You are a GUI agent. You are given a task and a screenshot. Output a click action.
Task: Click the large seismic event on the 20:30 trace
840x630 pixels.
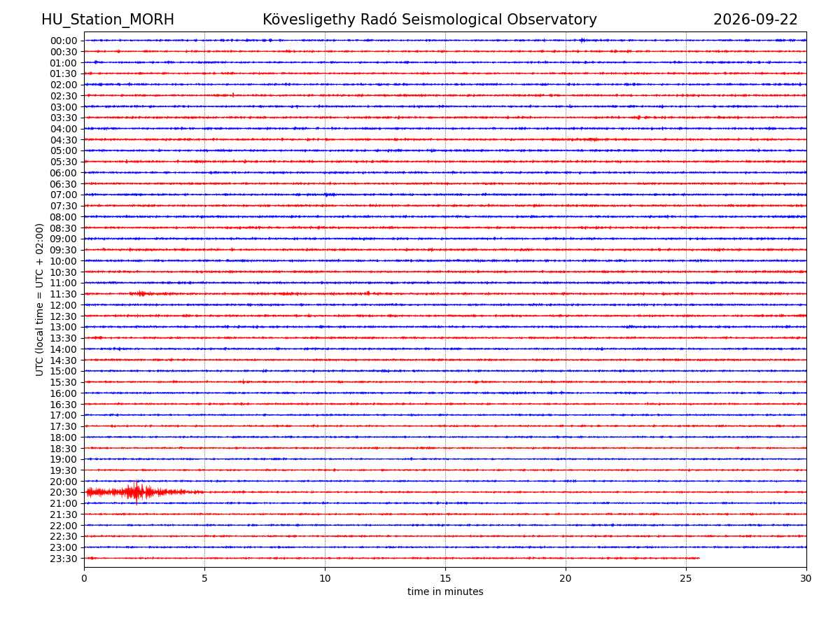point(136,491)
